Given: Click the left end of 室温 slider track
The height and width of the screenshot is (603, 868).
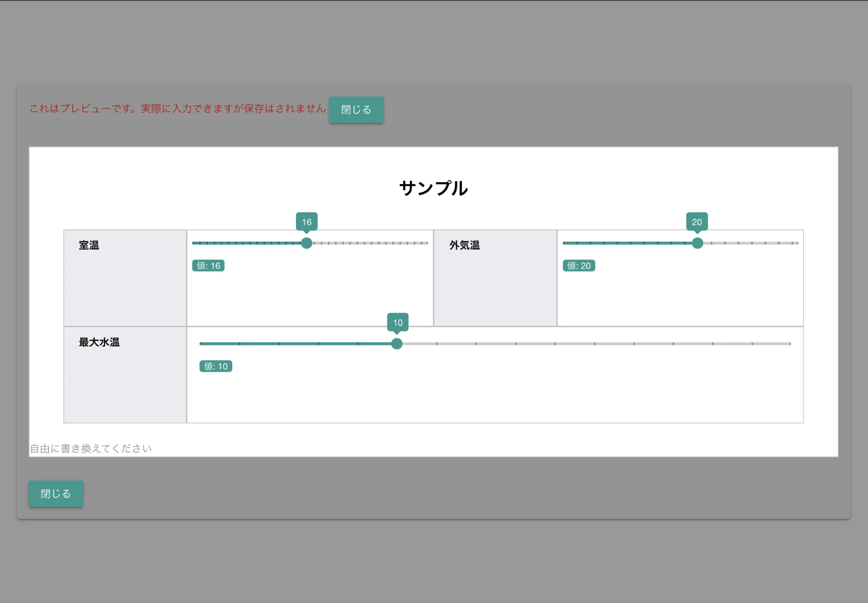Looking at the screenshot, I should (194, 243).
